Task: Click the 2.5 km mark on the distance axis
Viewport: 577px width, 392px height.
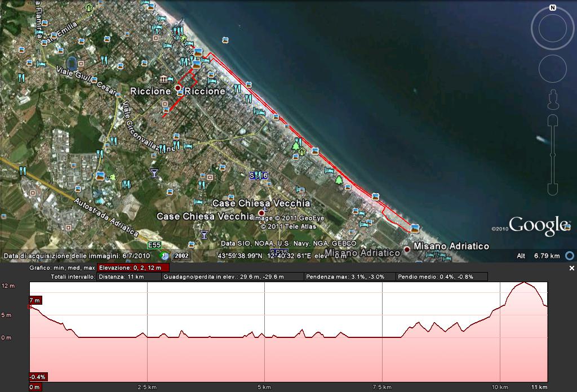Action: point(147,387)
